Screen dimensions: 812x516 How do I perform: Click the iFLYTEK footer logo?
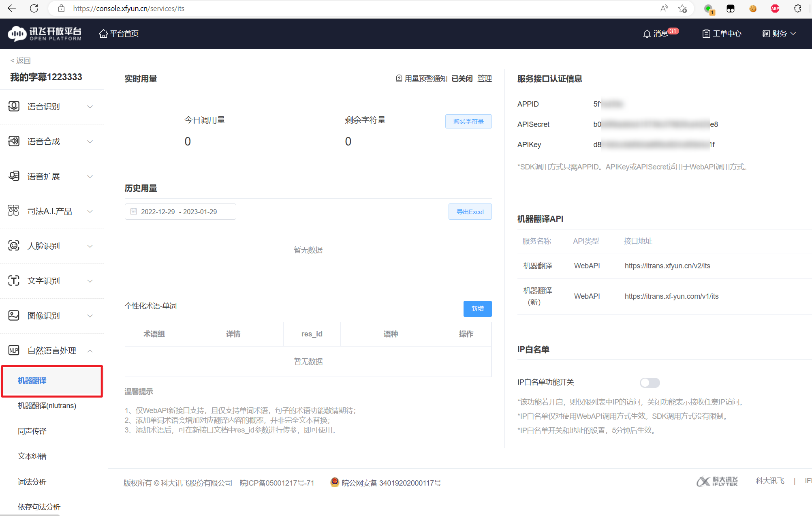[717, 481]
